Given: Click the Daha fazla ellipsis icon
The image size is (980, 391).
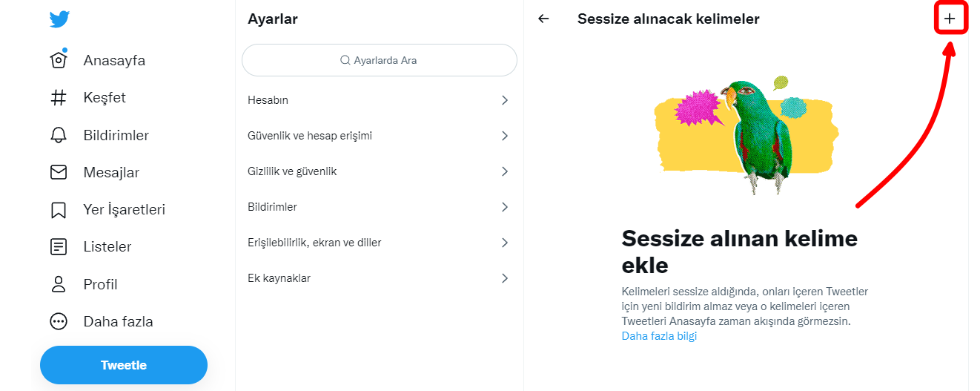Looking at the screenshot, I should tap(59, 321).
